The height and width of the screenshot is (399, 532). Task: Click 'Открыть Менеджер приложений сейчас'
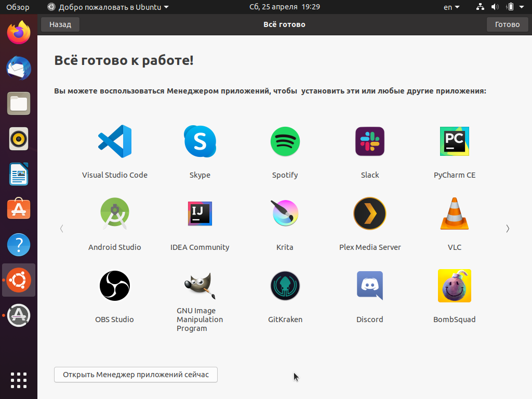(x=136, y=375)
